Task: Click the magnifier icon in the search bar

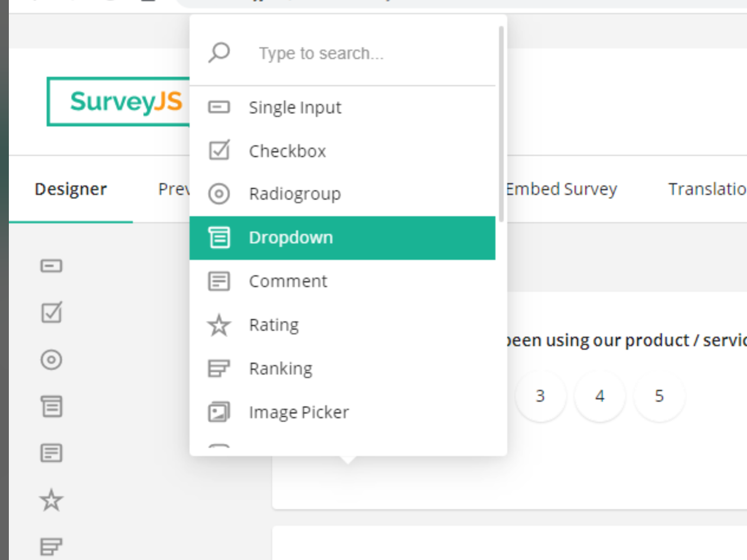Action: [219, 53]
